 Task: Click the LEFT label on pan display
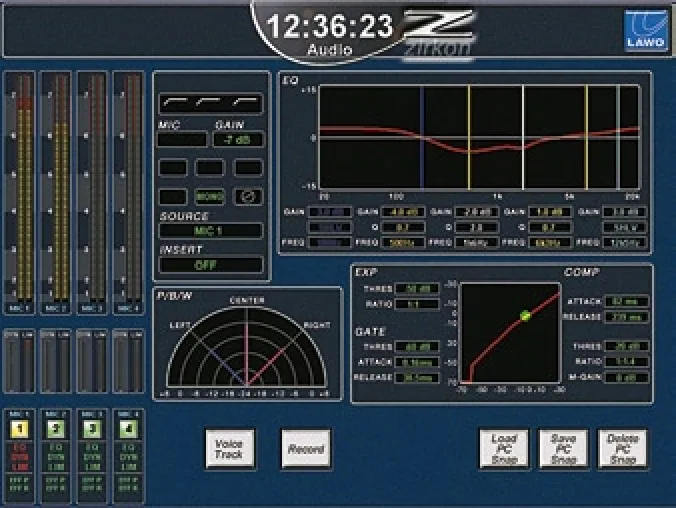coord(180,325)
